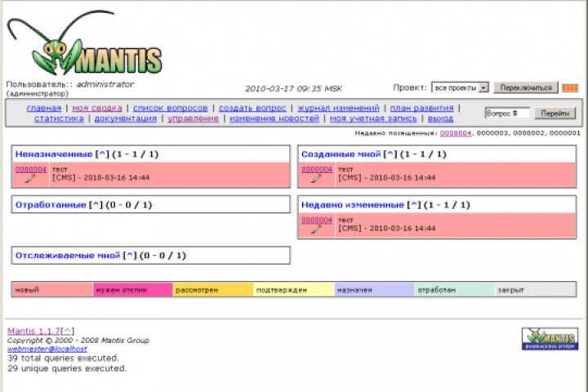Open the управление link

[193, 118]
